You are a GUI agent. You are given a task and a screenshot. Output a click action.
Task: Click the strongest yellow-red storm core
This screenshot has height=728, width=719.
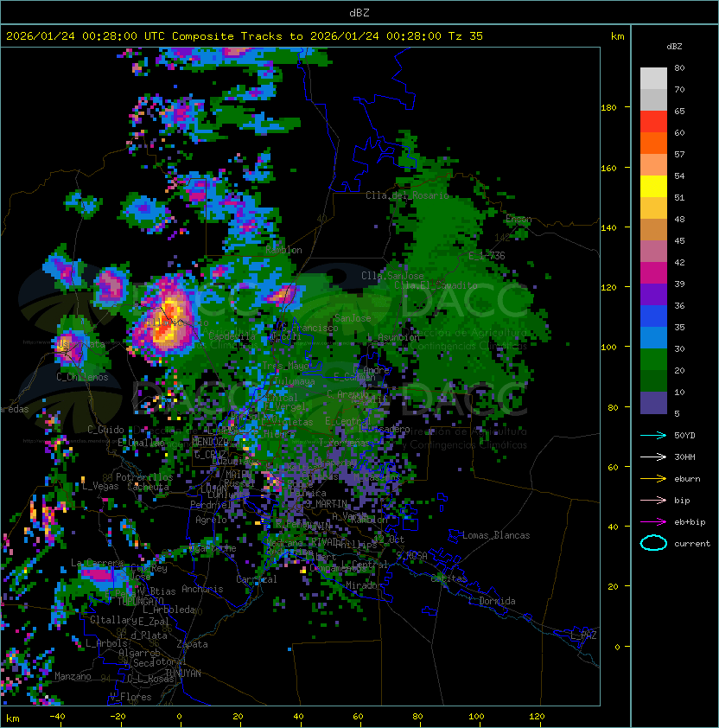pyautogui.click(x=166, y=322)
